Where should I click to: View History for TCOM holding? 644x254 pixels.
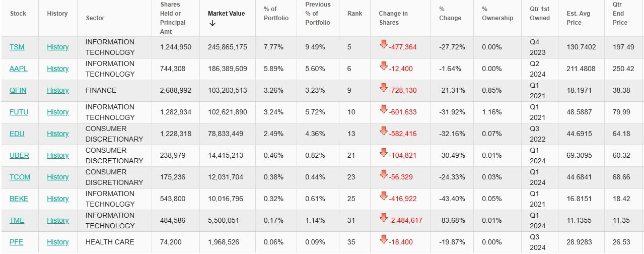point(57,177)
